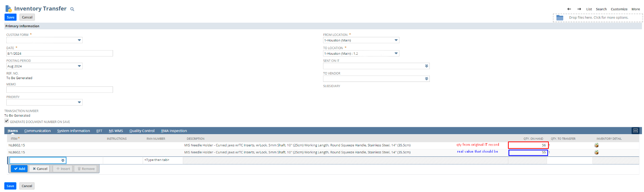The height and width of the screenshot is (192, 644).
Task: Click Add to add the line item
Action: coord(19,169)
